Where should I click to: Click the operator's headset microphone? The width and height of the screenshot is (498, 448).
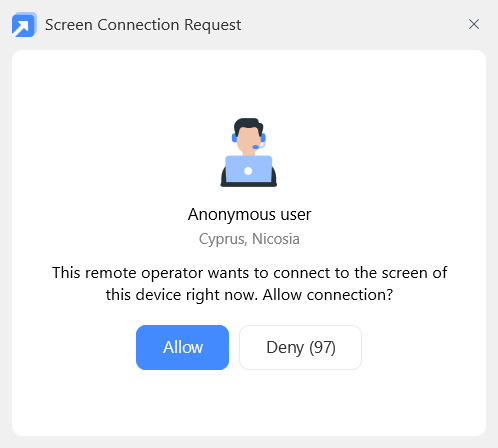pyautogui.click(x=256, y=147)
